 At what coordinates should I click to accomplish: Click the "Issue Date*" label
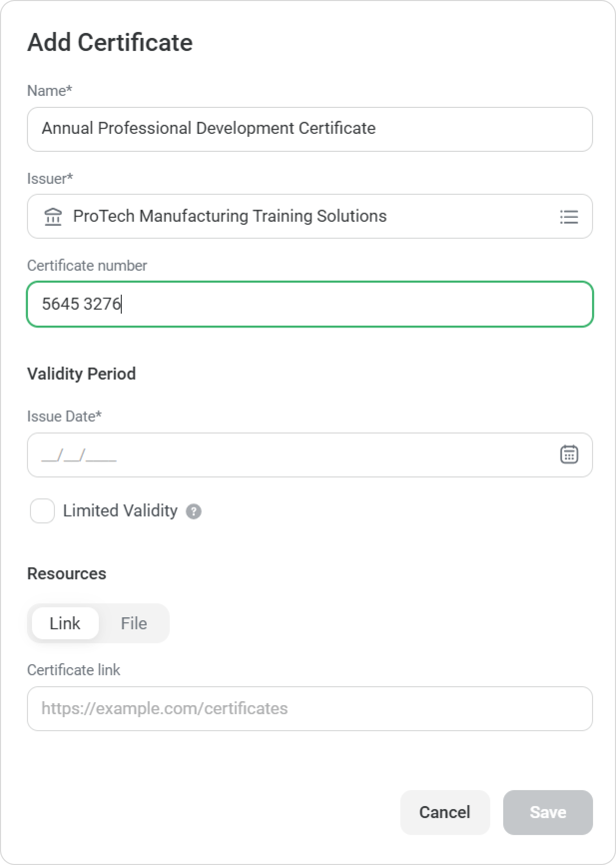click(64, 416)
